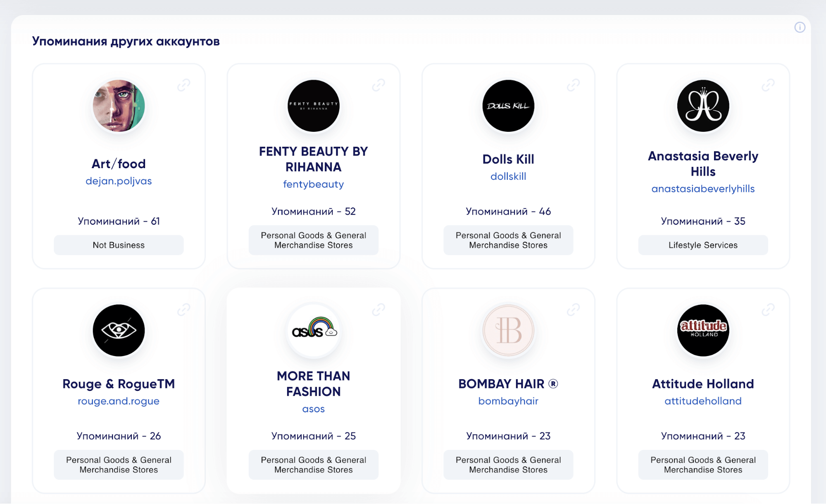Screen dimensions: 826x504
Task: Click the 'Упоминаний – 35' count
Action: (703, 221)
